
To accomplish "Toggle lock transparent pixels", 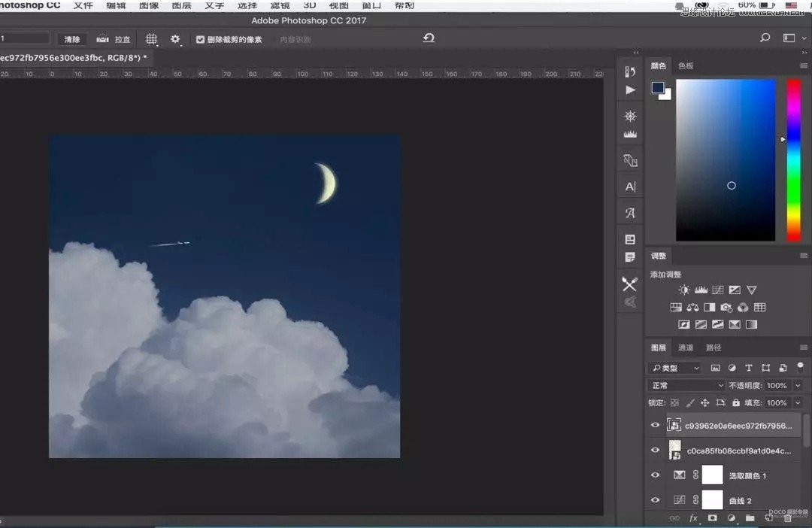I will [674, 402].
